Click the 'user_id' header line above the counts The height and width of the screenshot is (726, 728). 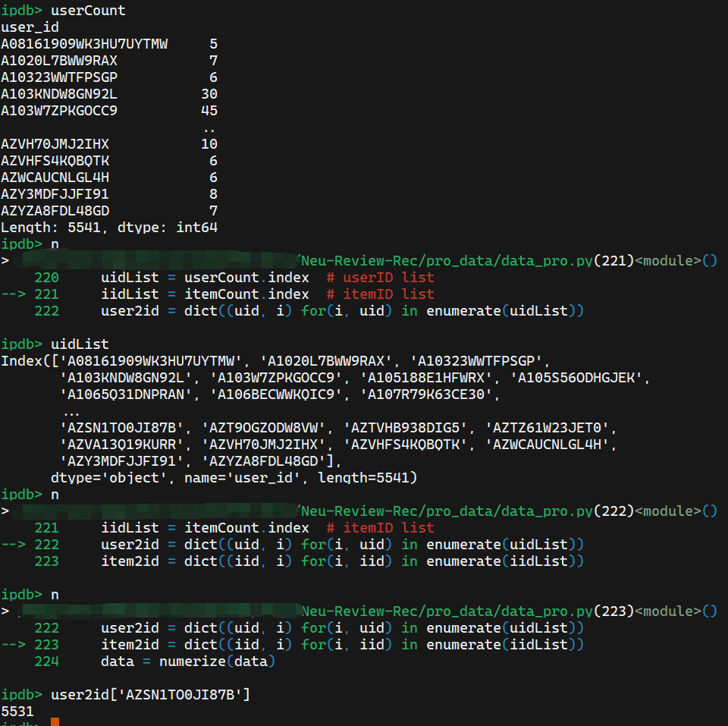click(x=30, y=27)
